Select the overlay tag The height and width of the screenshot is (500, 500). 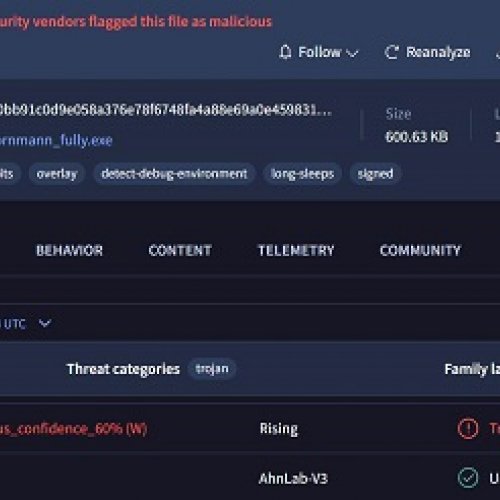tap(57, 174)
